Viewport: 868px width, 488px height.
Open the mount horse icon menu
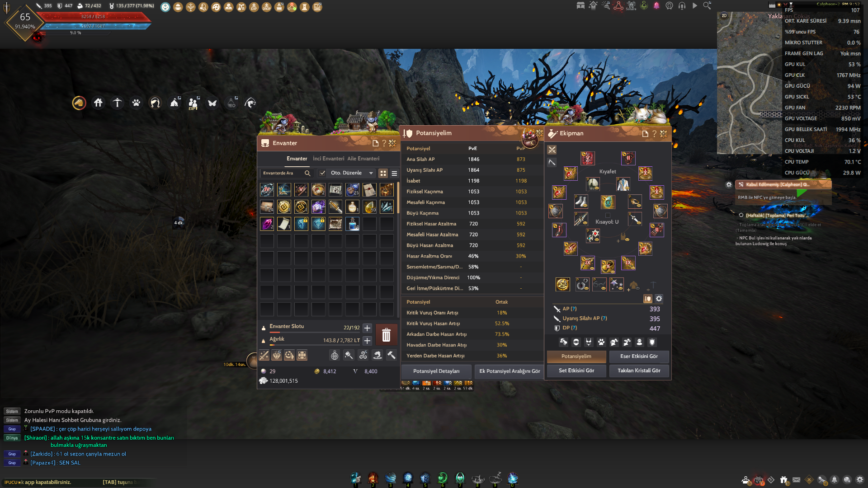pyautogui.click(x=79, y=103)
